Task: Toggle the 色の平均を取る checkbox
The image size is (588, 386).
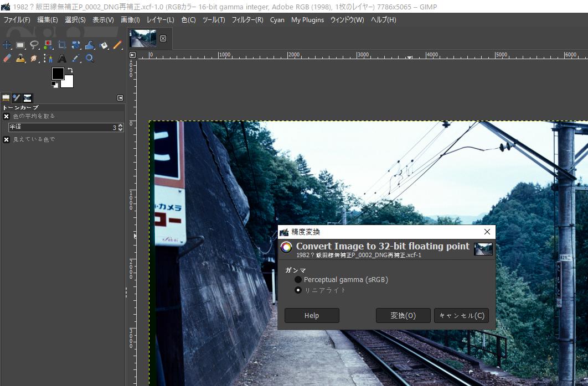Action: 7,117
